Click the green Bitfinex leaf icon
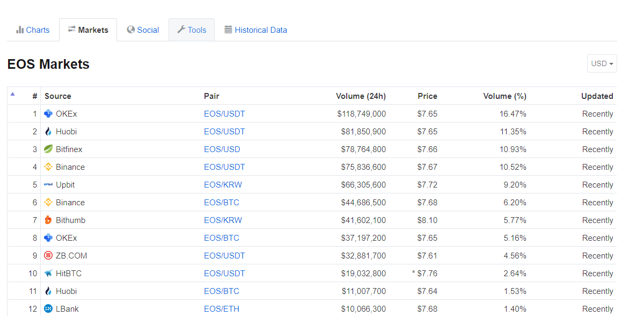Screen dimensions: 644x316 pos(48,149)
